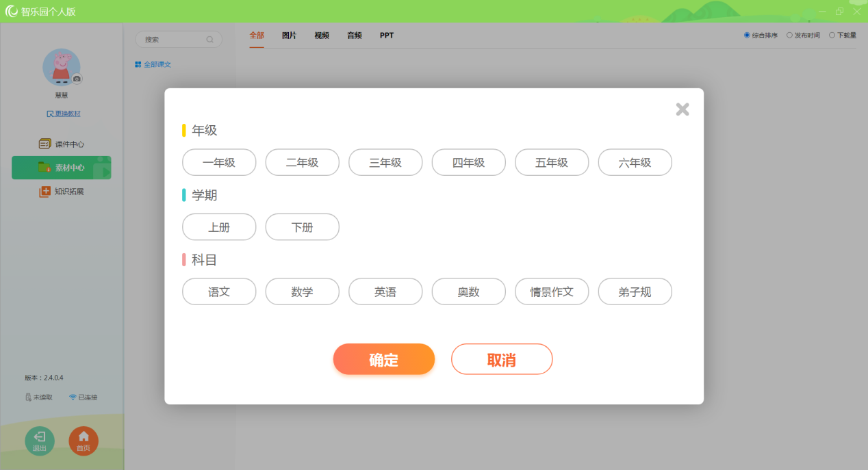868x470 pixels.
Task: Click the 首页 home button
Action: [x=84, y=441]
